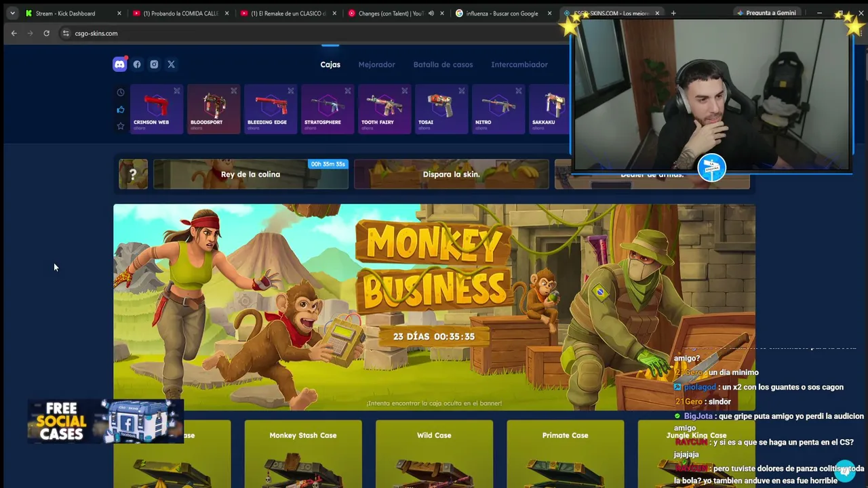
Task: Go back with the browser back arrow
Action: tap(14, 33)
